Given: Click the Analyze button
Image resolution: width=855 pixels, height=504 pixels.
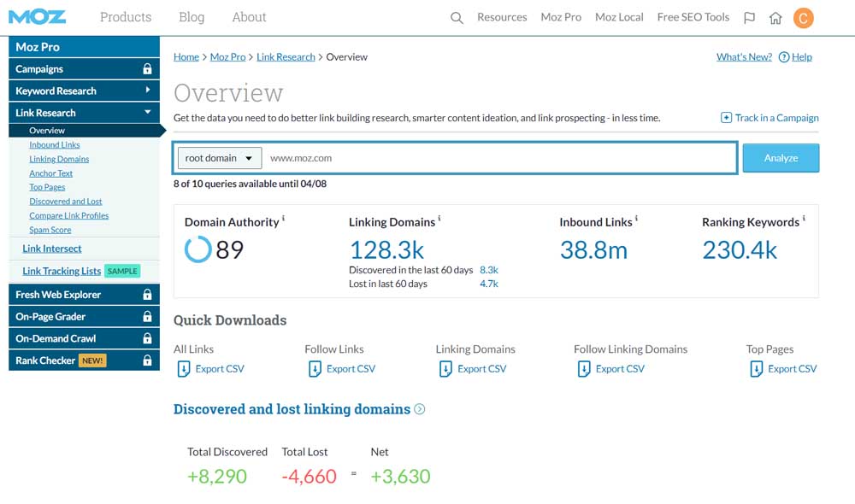Looking at the screenshot, I should tap(781, 158).
